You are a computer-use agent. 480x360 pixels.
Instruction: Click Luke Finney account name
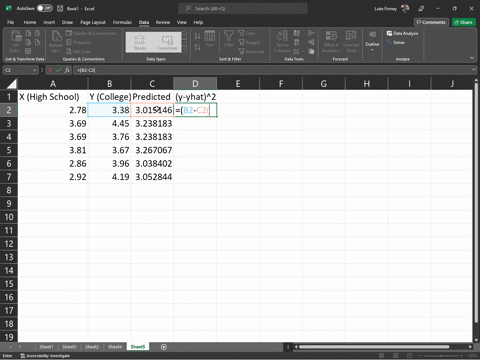[x=385, y=8]
